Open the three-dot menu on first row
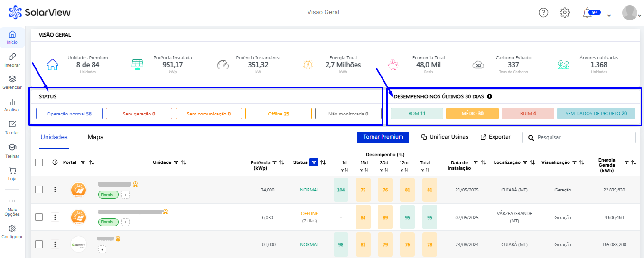The height and width of the screenshot is (258, 644). coord(55,190)
